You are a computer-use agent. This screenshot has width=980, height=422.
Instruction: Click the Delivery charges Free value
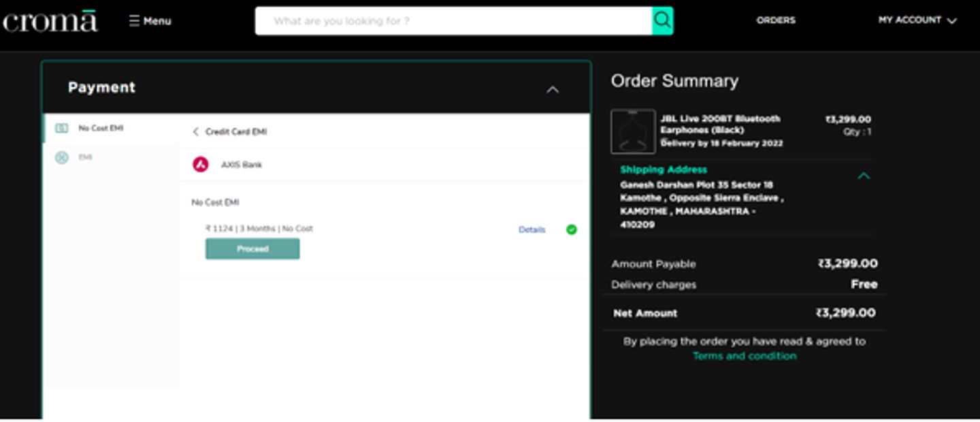tap(864, 285)
